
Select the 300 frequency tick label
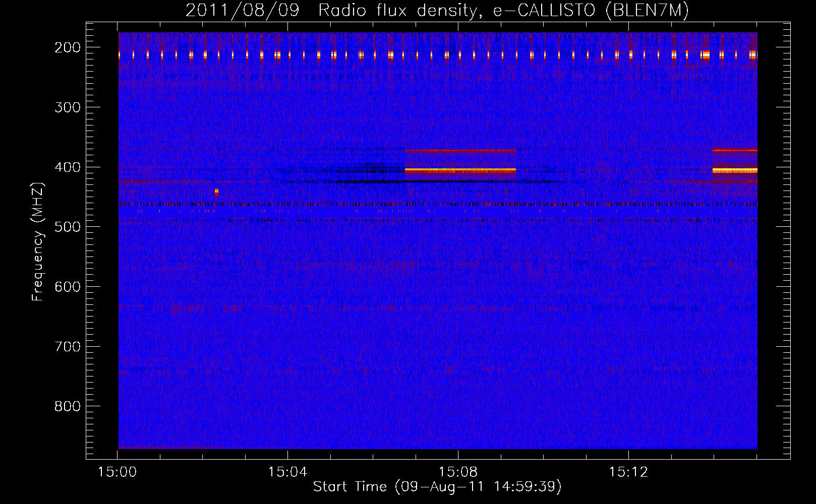[68, 107]
